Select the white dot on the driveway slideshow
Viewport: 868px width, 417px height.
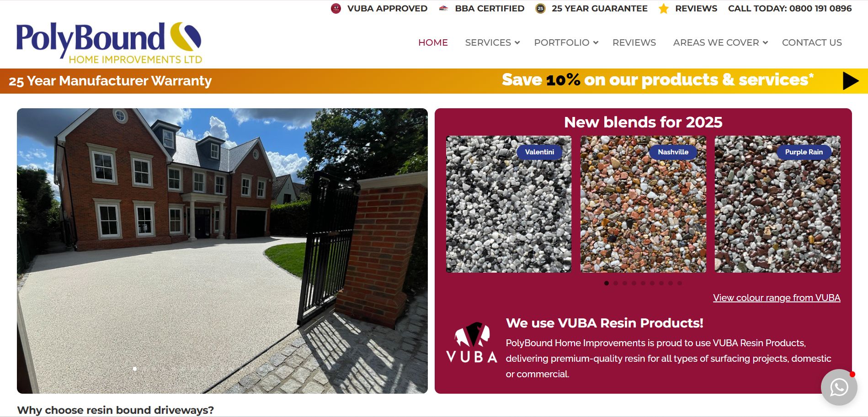click(135, 369)
